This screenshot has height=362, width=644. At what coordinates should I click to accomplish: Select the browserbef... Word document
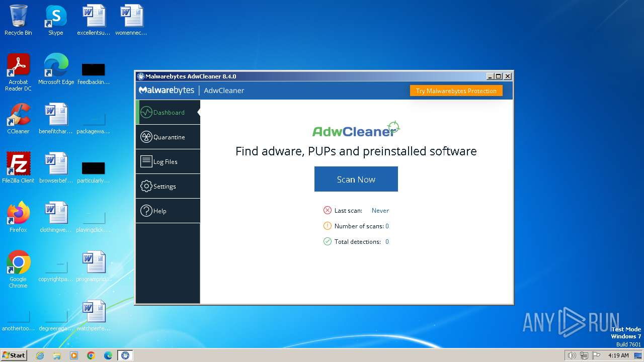(x=56, y=168)
